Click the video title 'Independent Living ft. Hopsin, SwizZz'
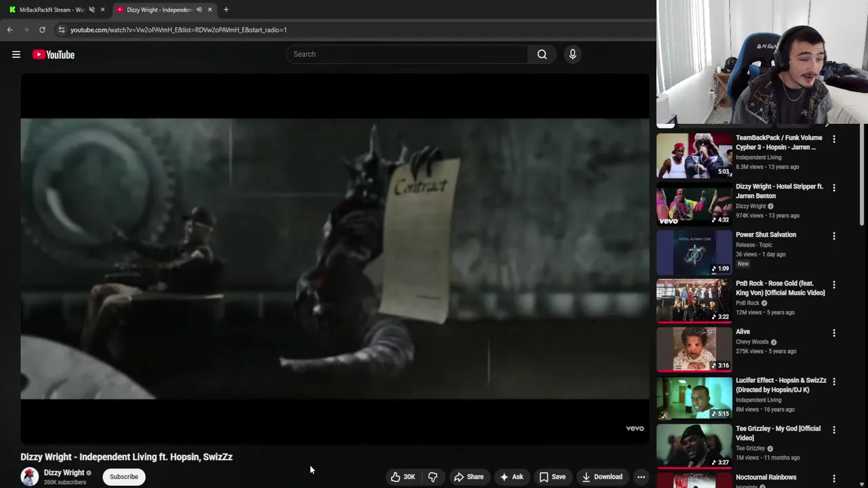Screen dimensions: 868x488 pos(126,457)
